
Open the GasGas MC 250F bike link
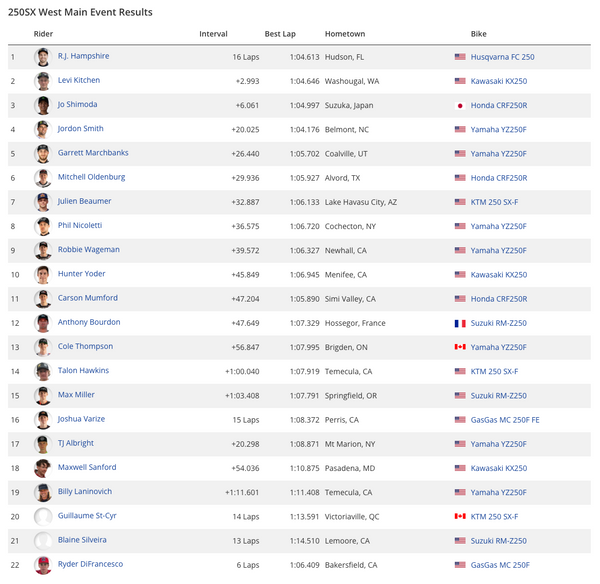pos(500,565)
